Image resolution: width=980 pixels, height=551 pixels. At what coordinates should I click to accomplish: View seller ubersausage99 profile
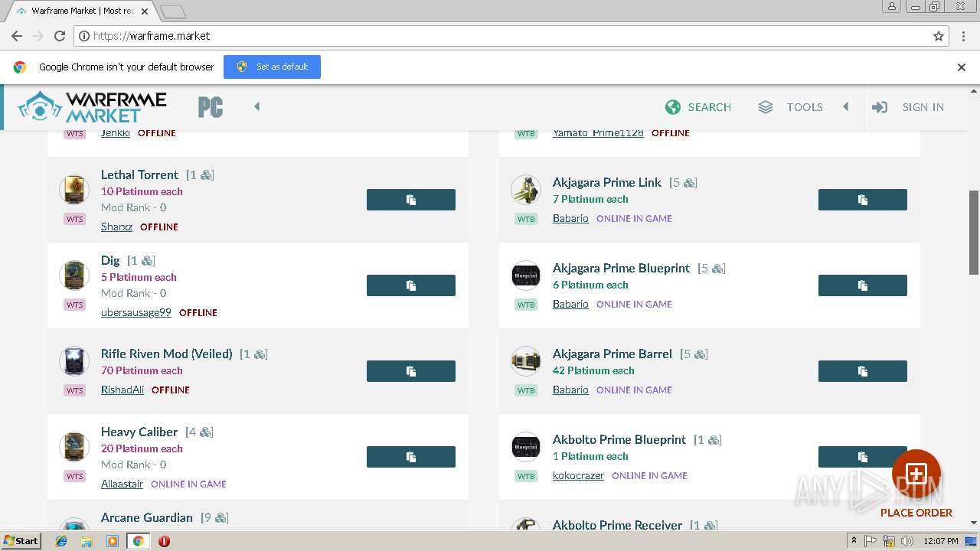tap(136, 312)
